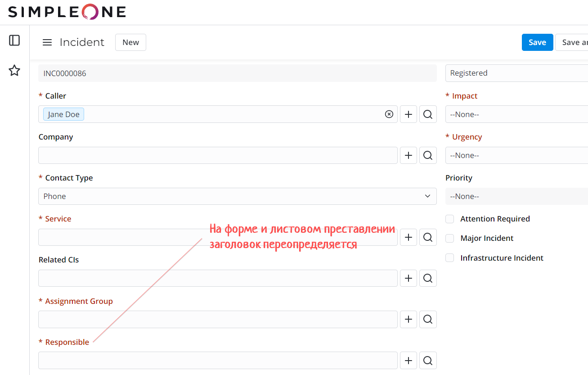The image size is (588, 375).
Task: Check the Major Incident box
Action: click(x=449, y=238)
